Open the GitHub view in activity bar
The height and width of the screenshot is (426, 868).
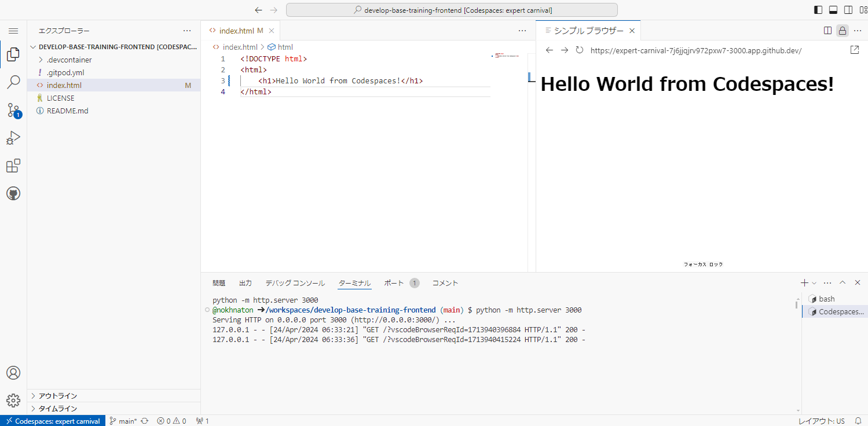click(13, 193)
